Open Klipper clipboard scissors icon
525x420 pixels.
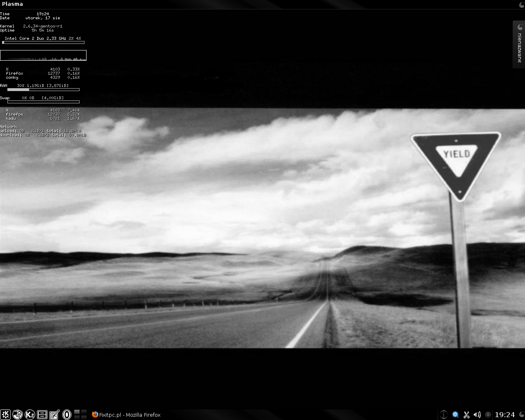point(466,415)
